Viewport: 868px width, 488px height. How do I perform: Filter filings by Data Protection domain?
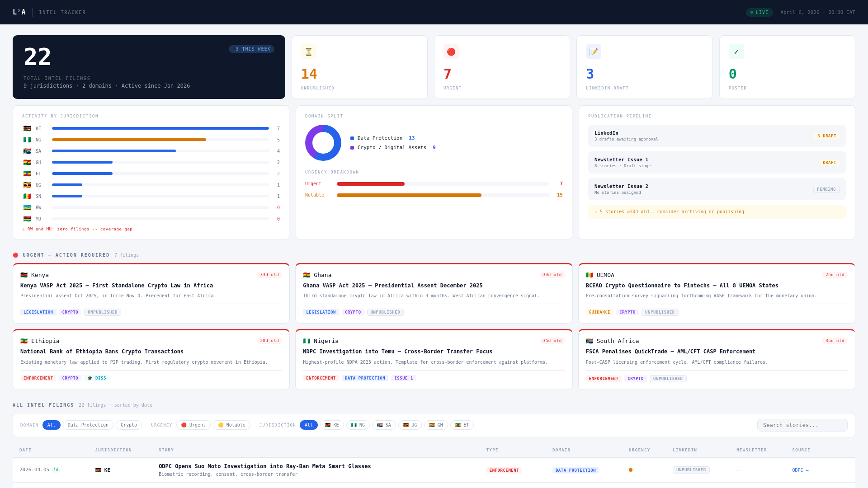coord(88,425)
